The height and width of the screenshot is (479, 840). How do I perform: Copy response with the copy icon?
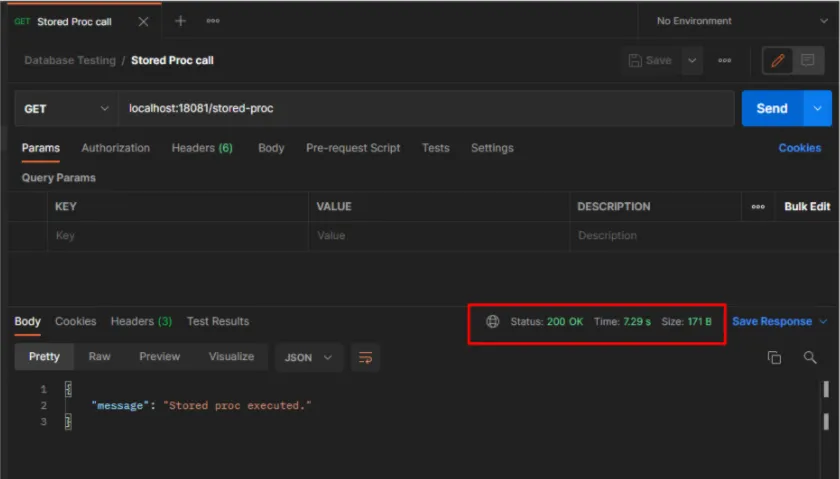(x=774, y=357)
